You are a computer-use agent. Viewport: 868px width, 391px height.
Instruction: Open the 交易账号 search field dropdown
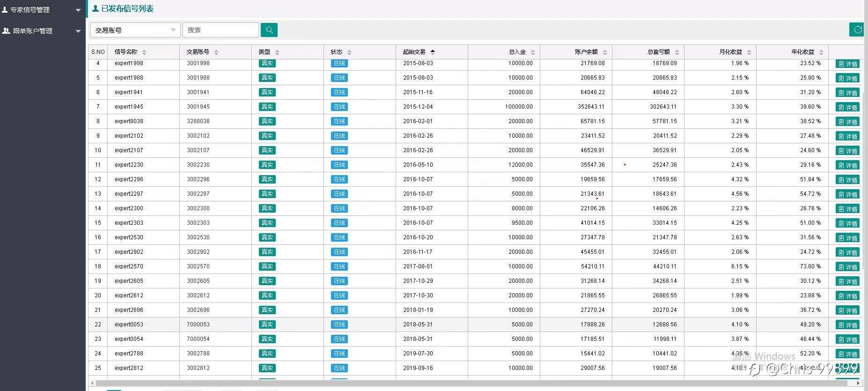(x=135, y=30)
